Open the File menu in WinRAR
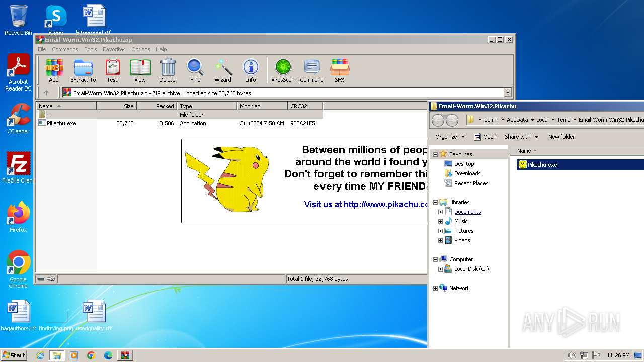The width and height of the screenshot is (644, 362). click(x=42, y=49)
